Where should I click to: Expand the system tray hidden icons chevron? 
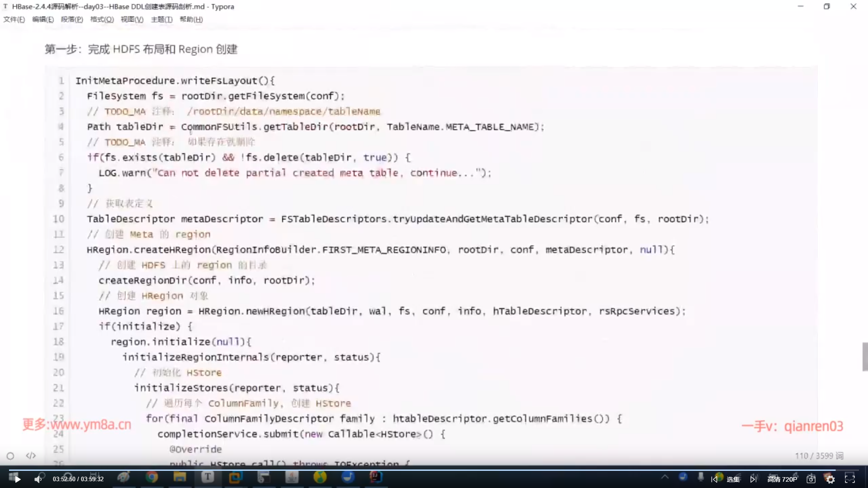click(x=665, y=477)
